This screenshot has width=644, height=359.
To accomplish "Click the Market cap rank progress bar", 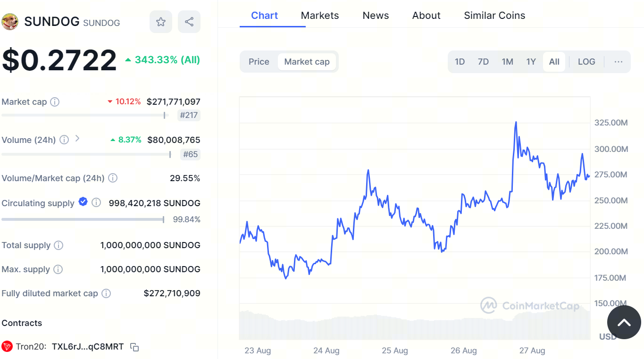I will tap(85, 115).
